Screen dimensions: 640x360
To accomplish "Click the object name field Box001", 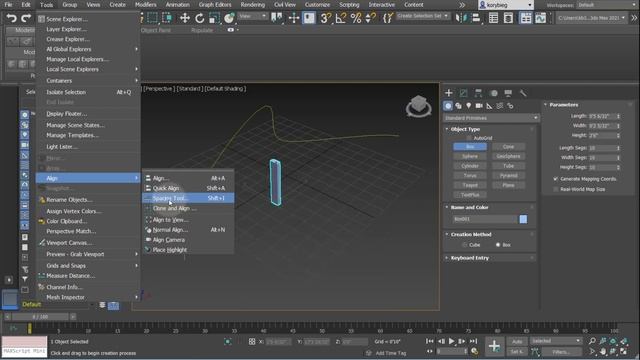I will [x=484, y=219].
